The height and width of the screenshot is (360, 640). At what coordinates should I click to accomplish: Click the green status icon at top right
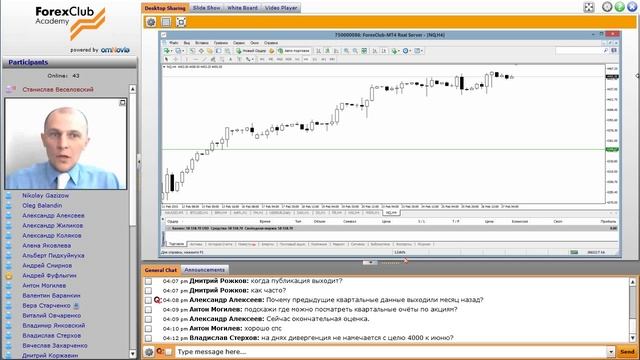(x=619, y=7)
